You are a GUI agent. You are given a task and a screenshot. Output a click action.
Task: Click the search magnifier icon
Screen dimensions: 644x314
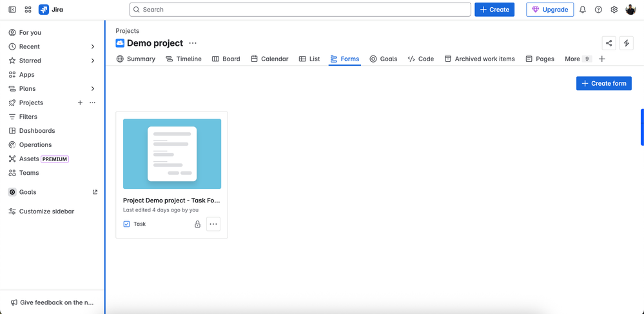[x=137, y=10]
